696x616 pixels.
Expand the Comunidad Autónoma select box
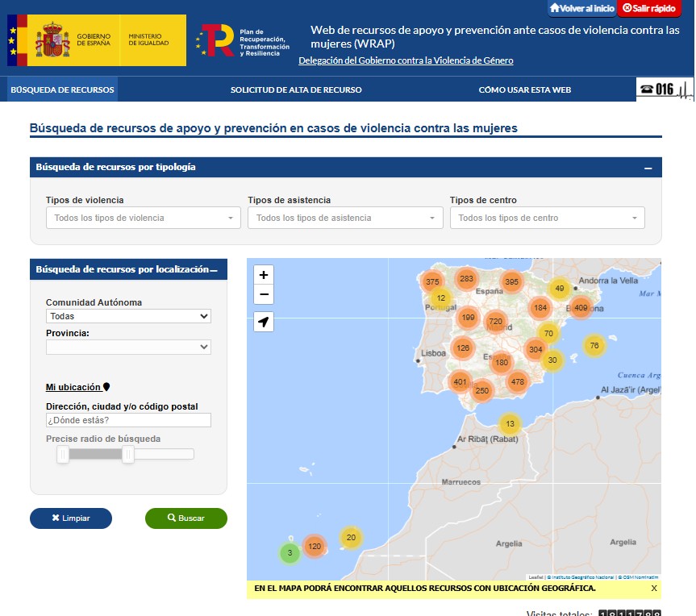click(x=128, y=317)
